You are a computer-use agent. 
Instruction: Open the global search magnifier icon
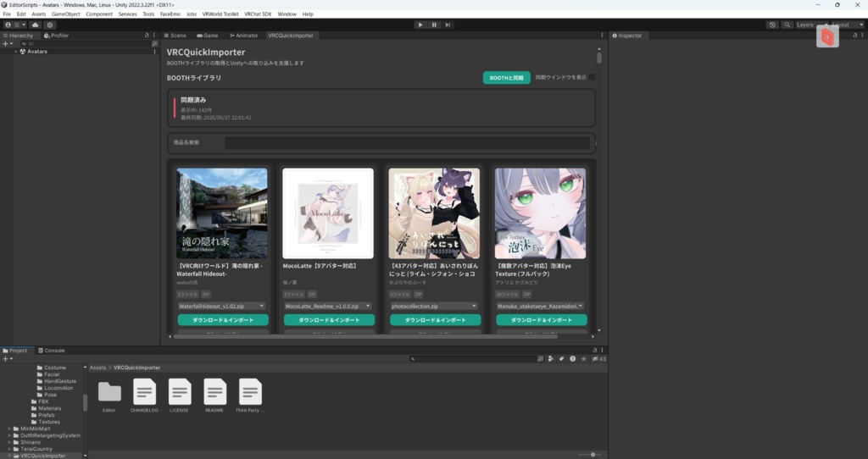(787, 25)
